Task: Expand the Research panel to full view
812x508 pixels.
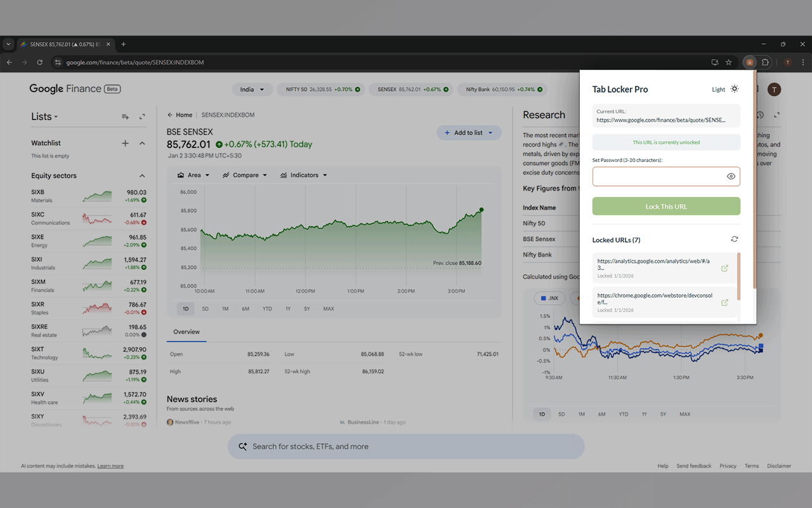Action: pos(776,116)
